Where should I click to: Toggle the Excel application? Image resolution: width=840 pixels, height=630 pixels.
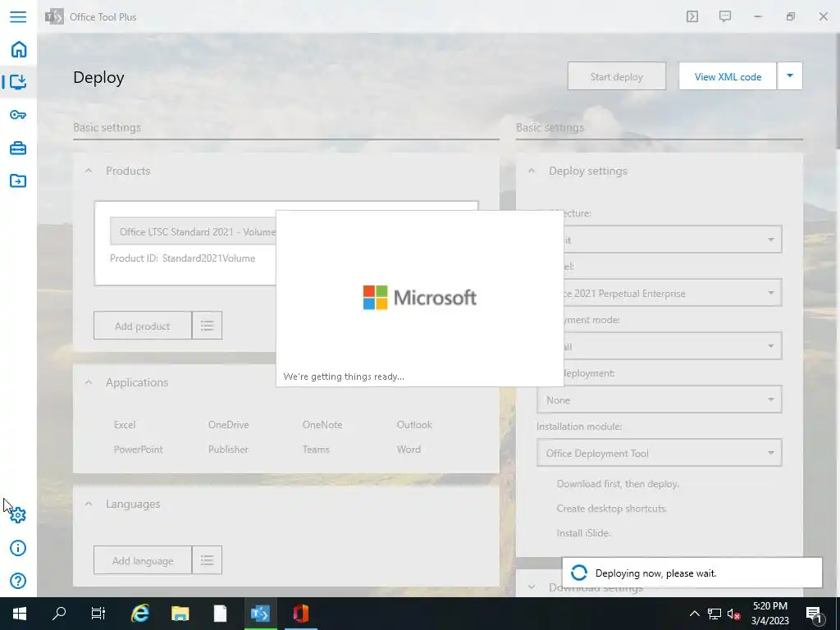[x=125, y=424]
